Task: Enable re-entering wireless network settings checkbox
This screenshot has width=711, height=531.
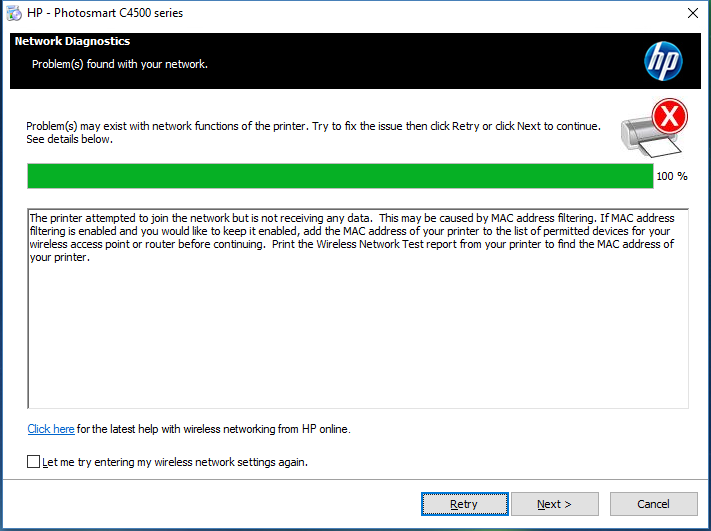Action: (x=34, y=462)
